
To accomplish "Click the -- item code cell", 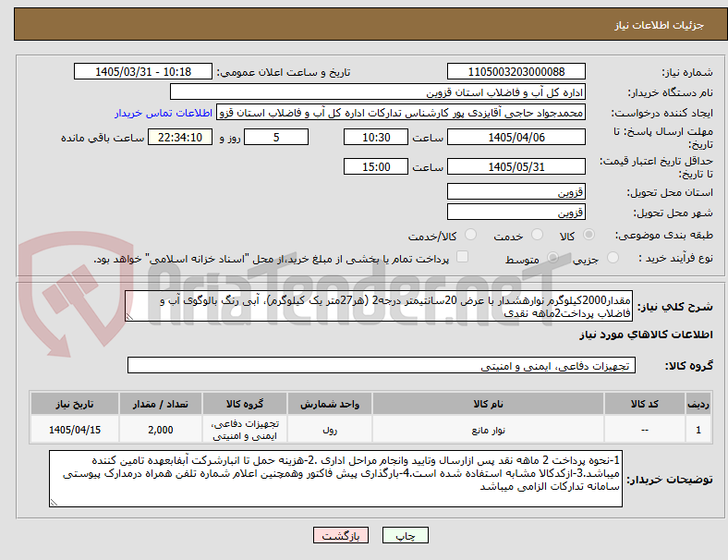I will 645,430.
